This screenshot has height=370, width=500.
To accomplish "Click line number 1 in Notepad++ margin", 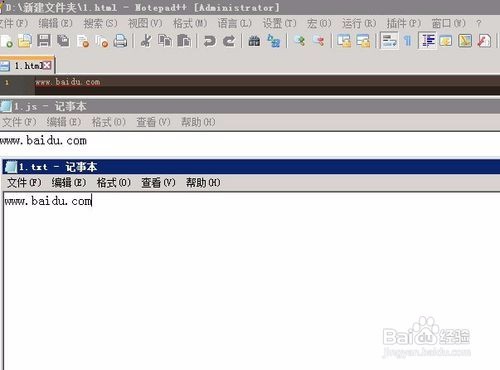I will (x=7, y=82).
